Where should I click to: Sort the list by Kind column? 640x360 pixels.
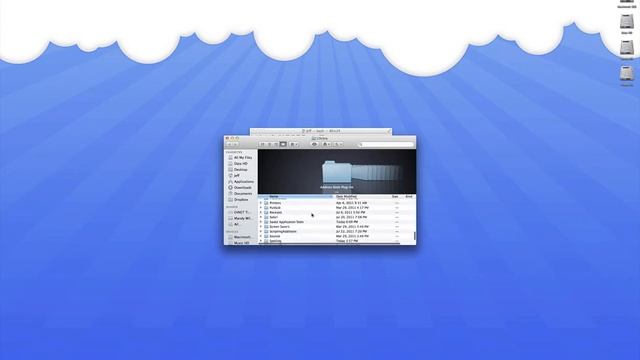point(409,197)
